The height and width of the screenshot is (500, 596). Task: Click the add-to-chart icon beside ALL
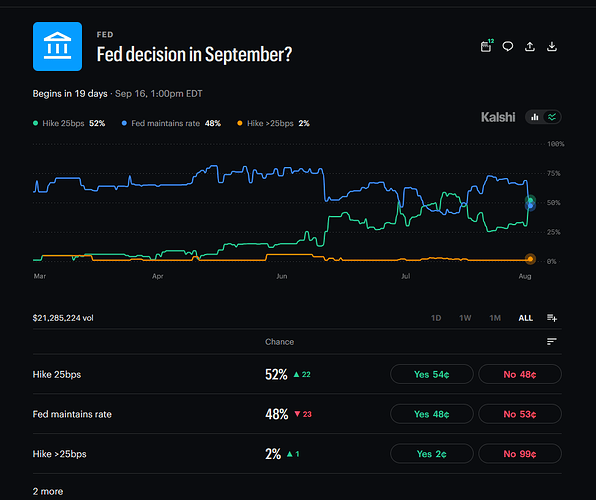click(552, 318)
